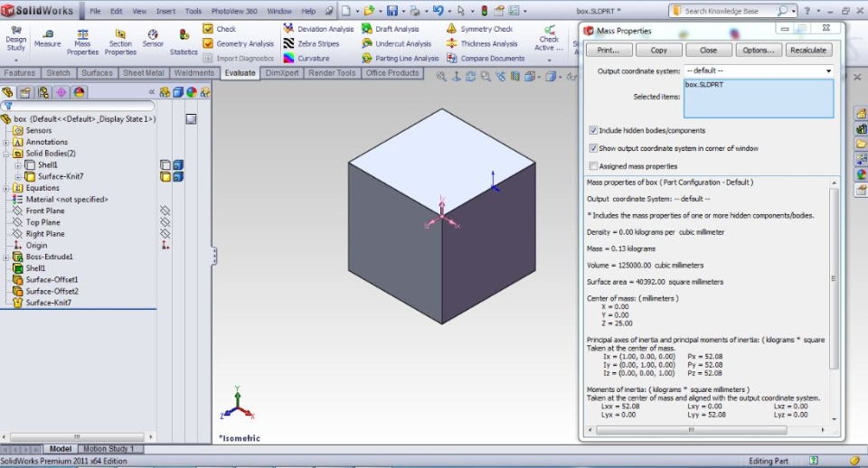The image size is (868, 468).
Task: Turn on Zebra Stripes display
Action: pos(311,43)
